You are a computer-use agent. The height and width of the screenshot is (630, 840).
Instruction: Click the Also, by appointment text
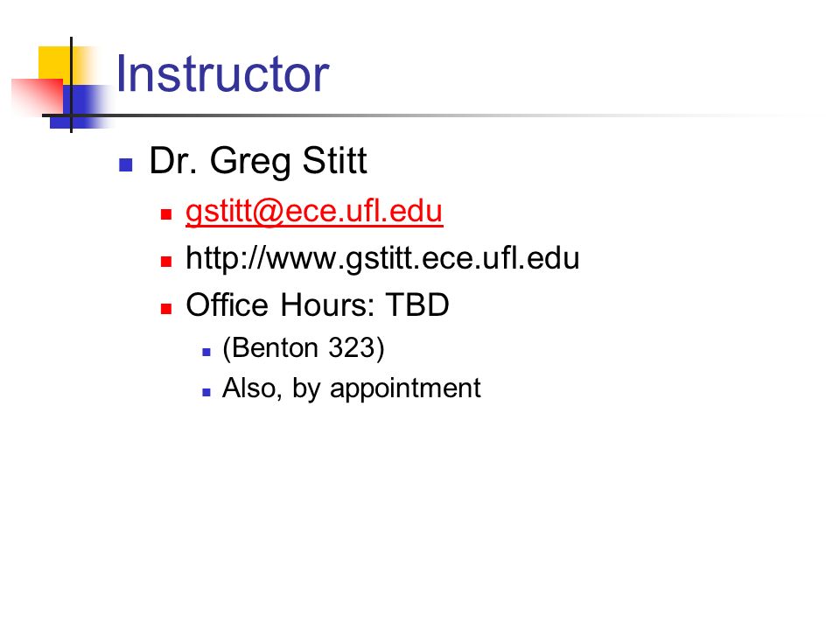coord(352,388)
